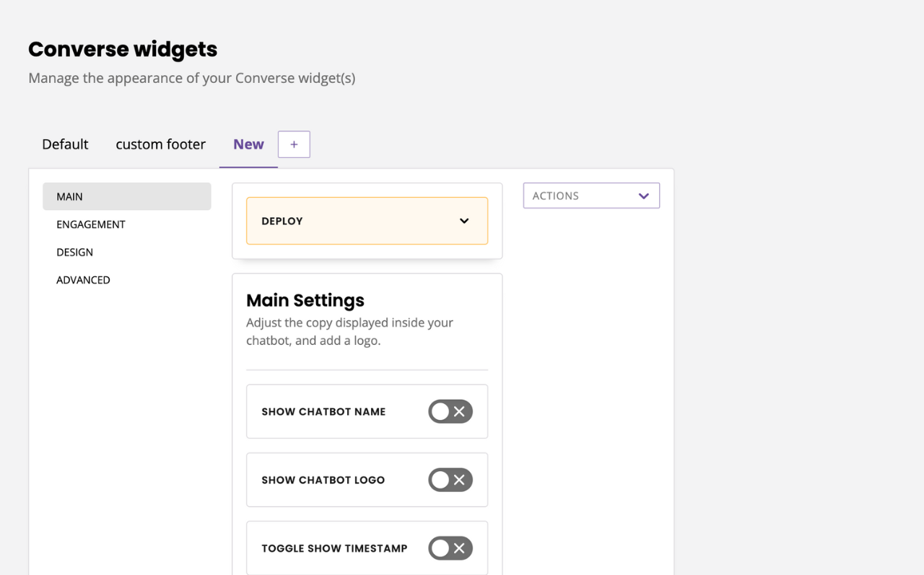Click the Converse widgets page title

click(x=123, y=48)
